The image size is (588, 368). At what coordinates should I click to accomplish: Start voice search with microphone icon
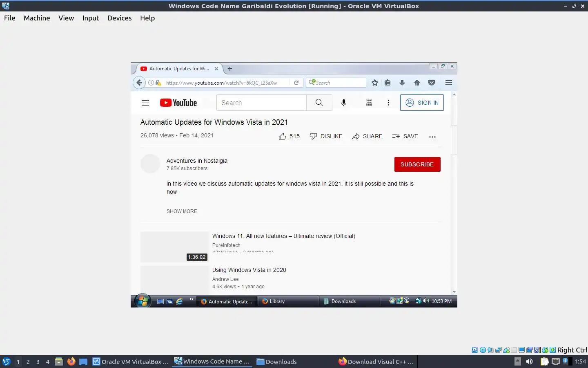pyautogui.click(x=344, y=103)
